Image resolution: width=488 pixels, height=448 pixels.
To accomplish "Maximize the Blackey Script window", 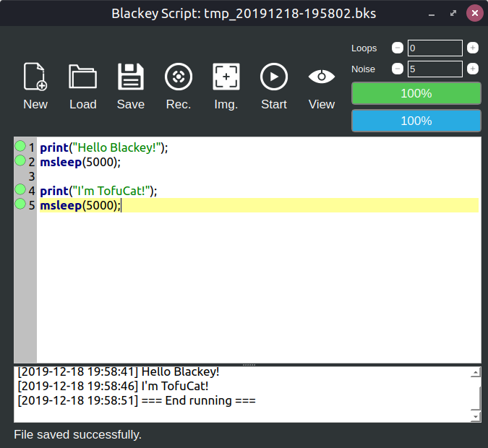I will click(x=453, y=13).
